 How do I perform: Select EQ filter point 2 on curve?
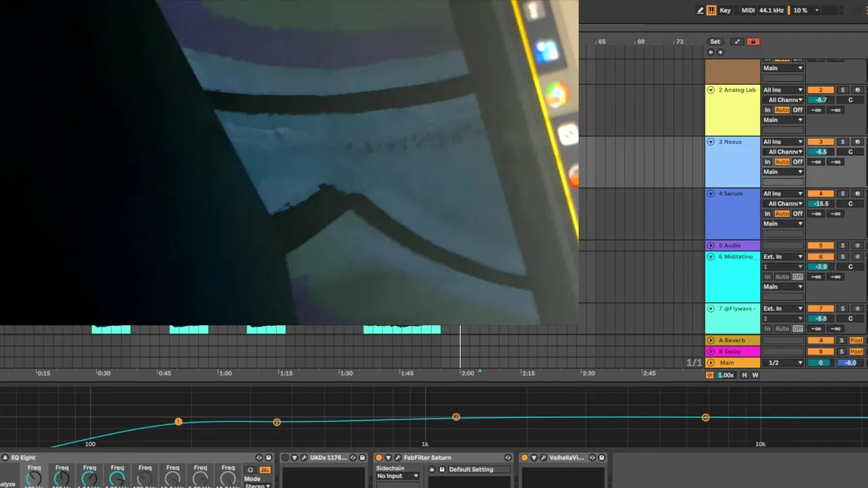(x=277, y=422)
